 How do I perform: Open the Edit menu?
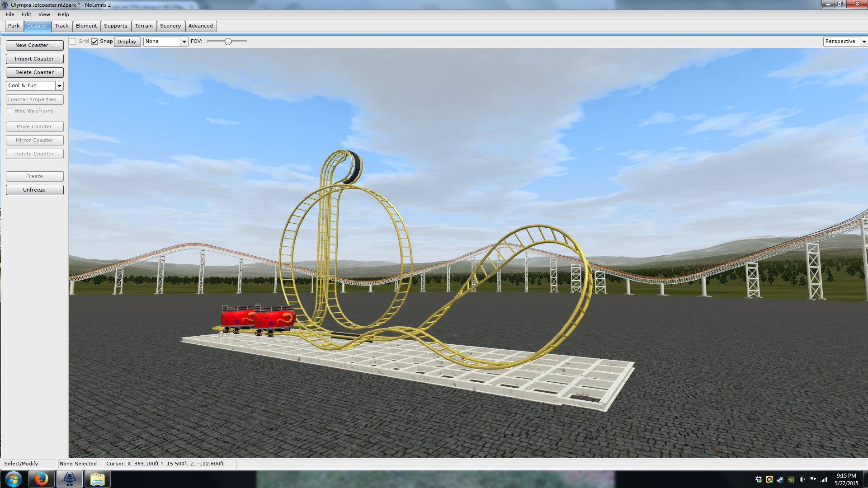point(26,14)
